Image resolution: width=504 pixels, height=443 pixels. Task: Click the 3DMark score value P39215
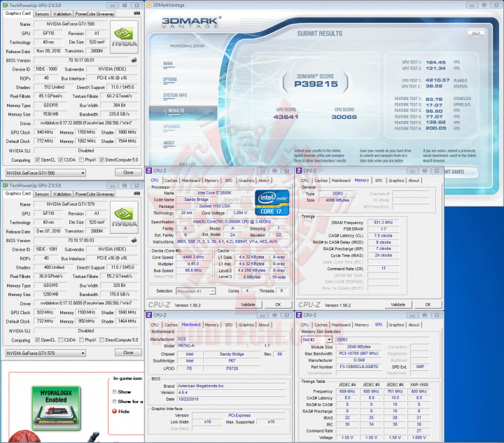coord(316,84)
